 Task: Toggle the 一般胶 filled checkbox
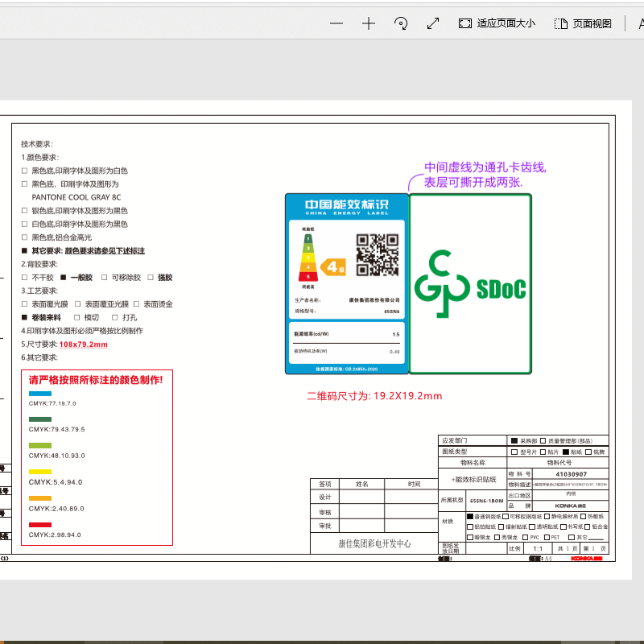coord(64,278)
